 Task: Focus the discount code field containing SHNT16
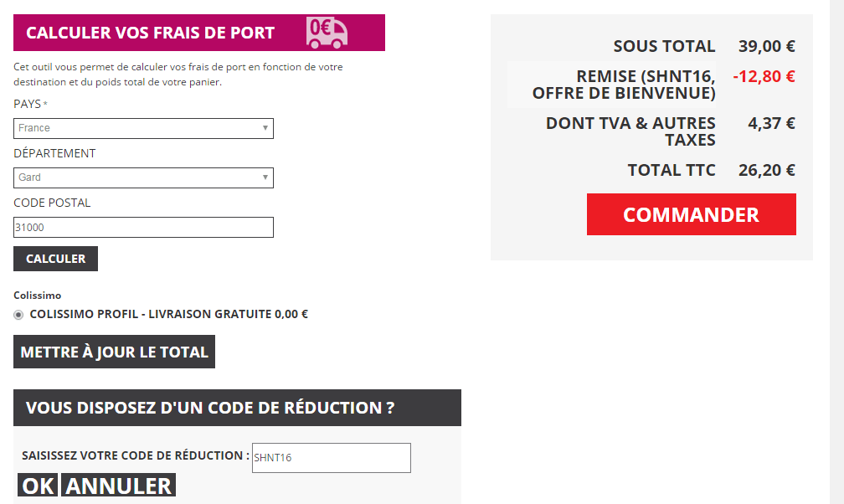click(x=331, y=458)
